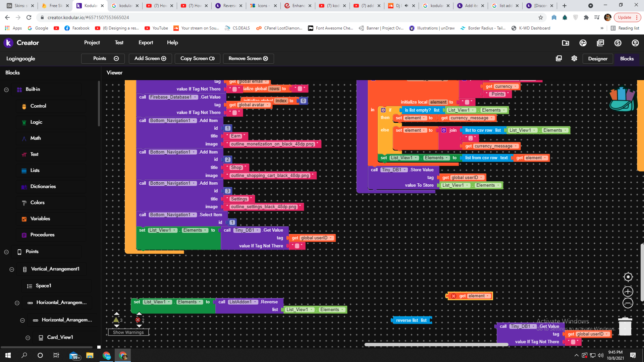
Task: Zoom in the blocks workspace
Action: click(628, 291)
